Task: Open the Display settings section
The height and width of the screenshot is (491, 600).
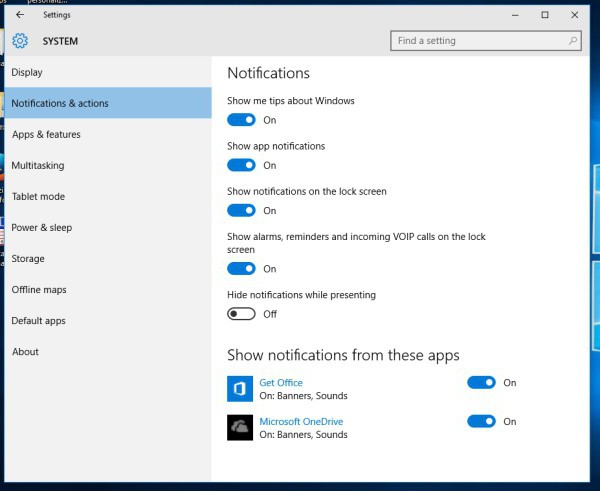Action: (x=27, y=72)
